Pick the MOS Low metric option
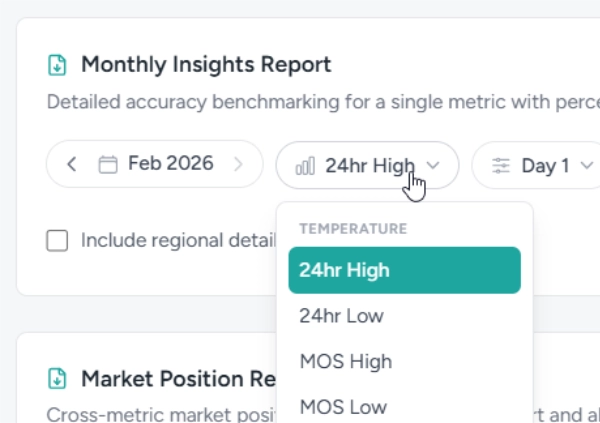This screenshot has height=423, width=600. (342, 406)
